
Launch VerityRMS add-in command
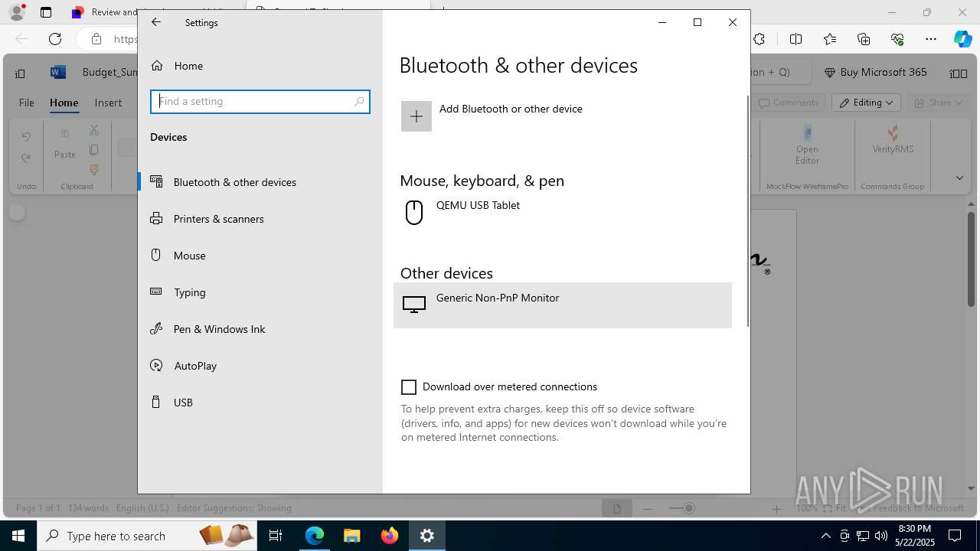tap(893, 141)
